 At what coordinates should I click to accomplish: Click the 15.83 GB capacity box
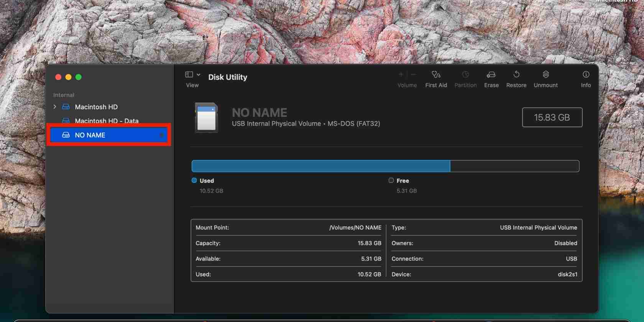tap(552, 117)
